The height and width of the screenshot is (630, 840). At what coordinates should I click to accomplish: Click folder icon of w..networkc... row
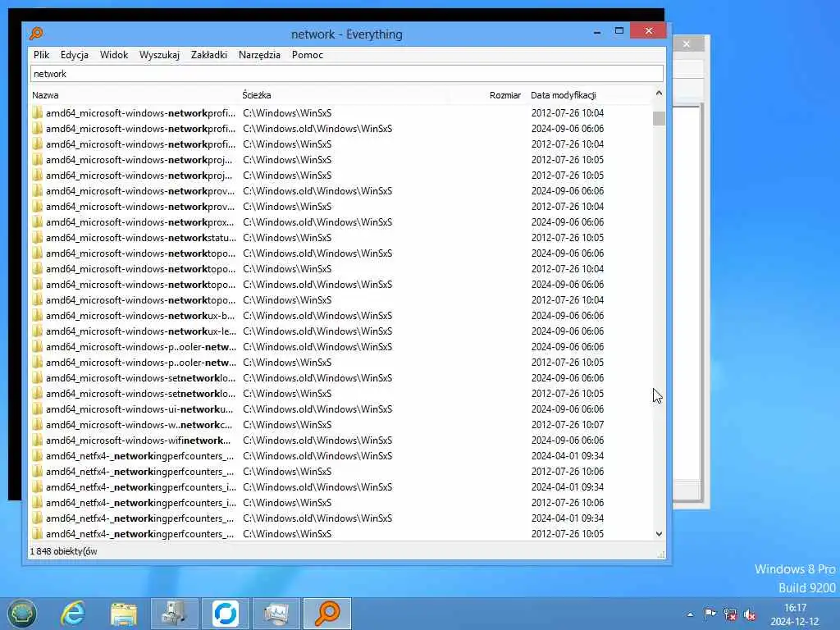coord(37,424)
